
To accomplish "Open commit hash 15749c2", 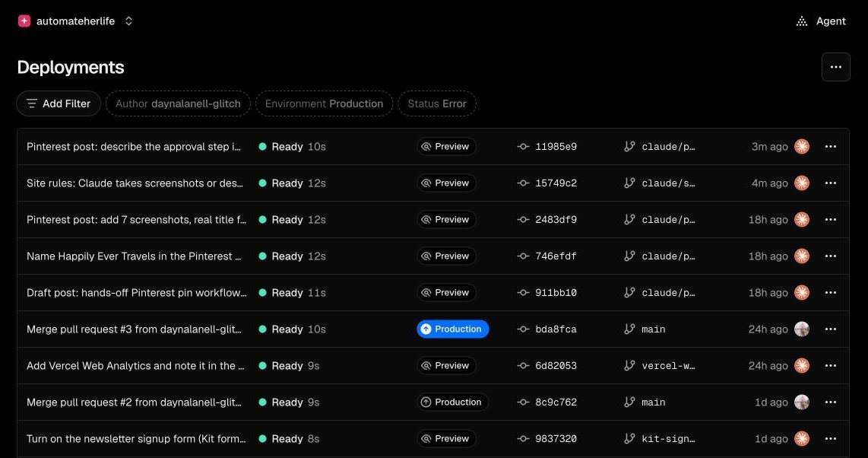I will coord(556,183).
